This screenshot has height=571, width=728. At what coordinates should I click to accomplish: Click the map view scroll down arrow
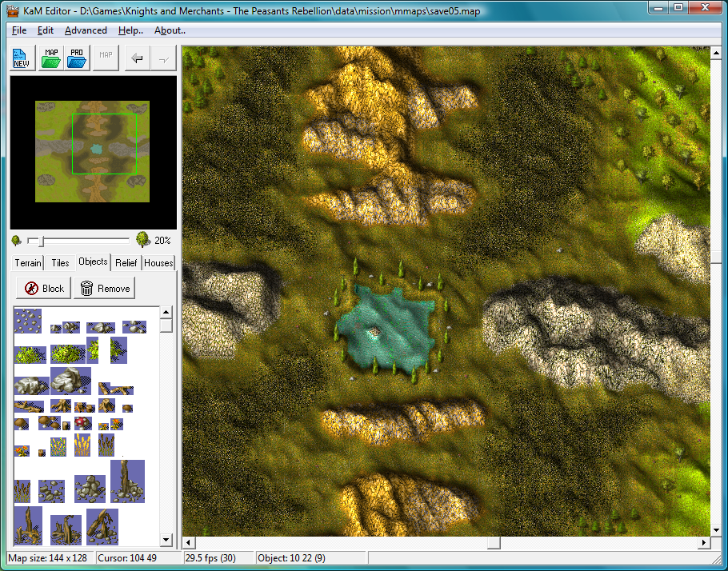click(715, 529)
